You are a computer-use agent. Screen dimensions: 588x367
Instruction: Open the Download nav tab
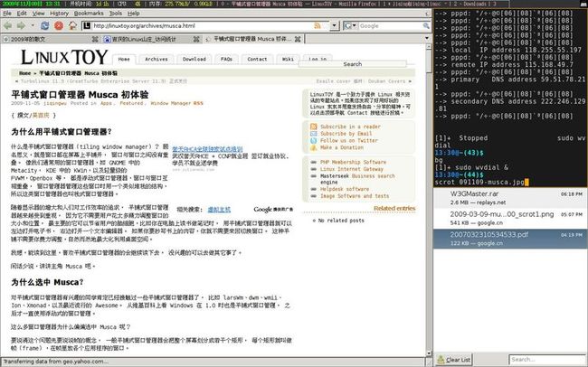[194, 60]
